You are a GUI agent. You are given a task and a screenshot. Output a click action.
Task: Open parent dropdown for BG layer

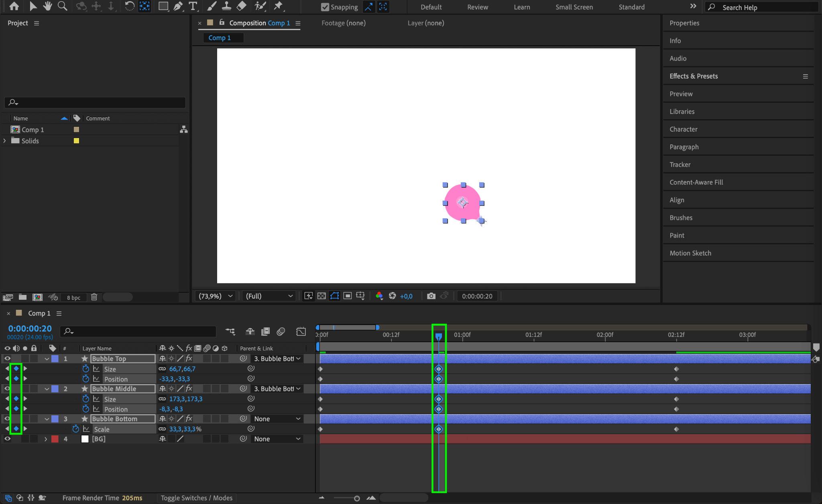(x=277, y=439)
